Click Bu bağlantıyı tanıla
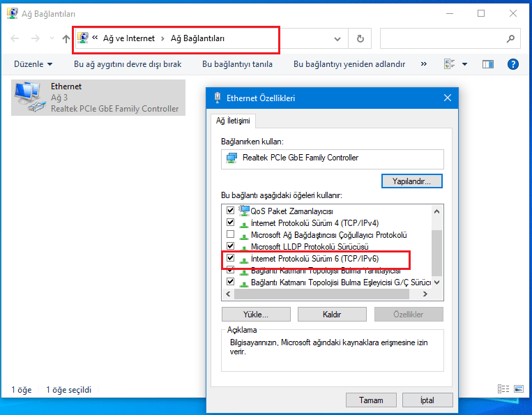 coord(237,64)
